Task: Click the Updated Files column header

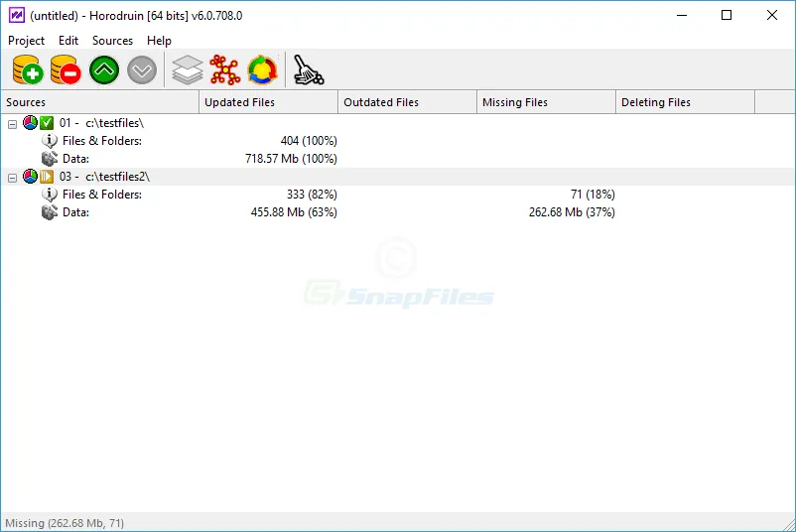Action: [x=269, y=102]
